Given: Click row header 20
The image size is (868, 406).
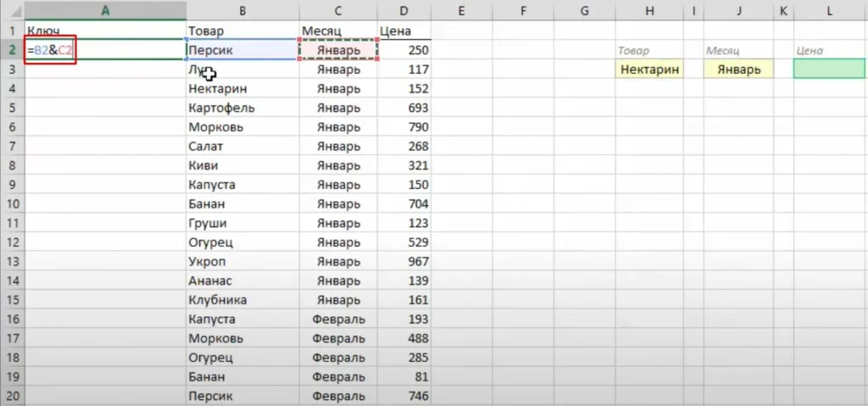Looking at the screenshot, I should point(11,395).
